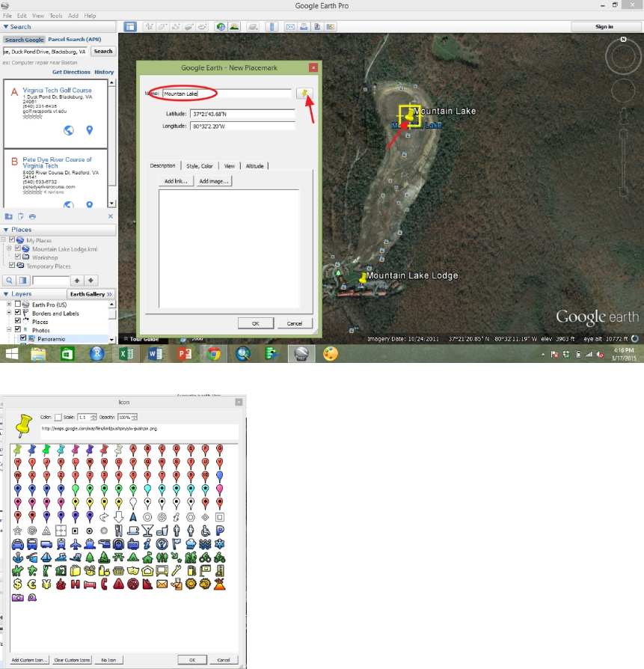Image resolution: width=644 pixels, height=669 pixels.
Task: Open the File menu
Action: (x=7, y=16)
